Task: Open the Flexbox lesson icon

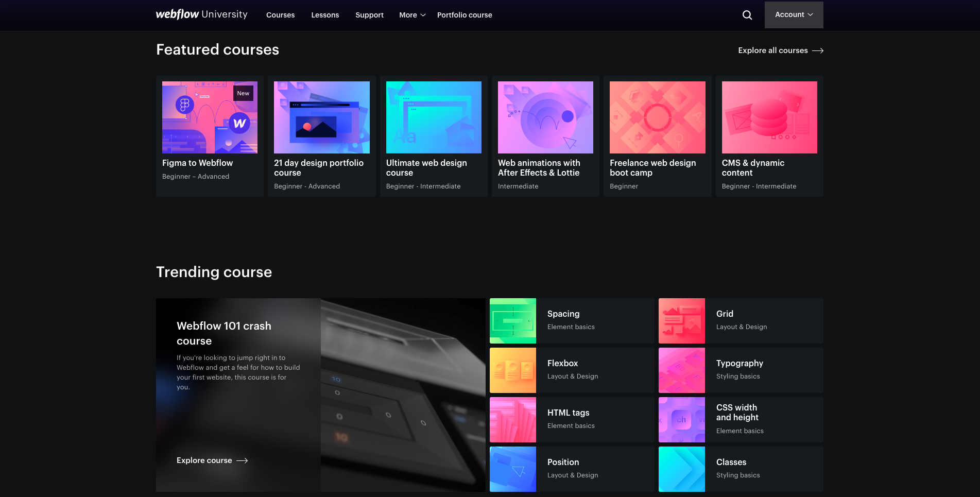Action: click(513, 370)
